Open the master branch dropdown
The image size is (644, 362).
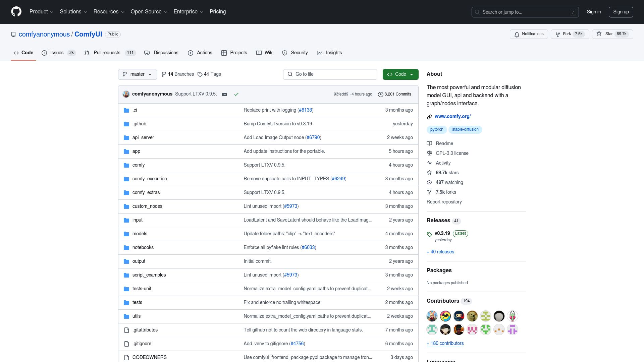[x=137, y=74]
